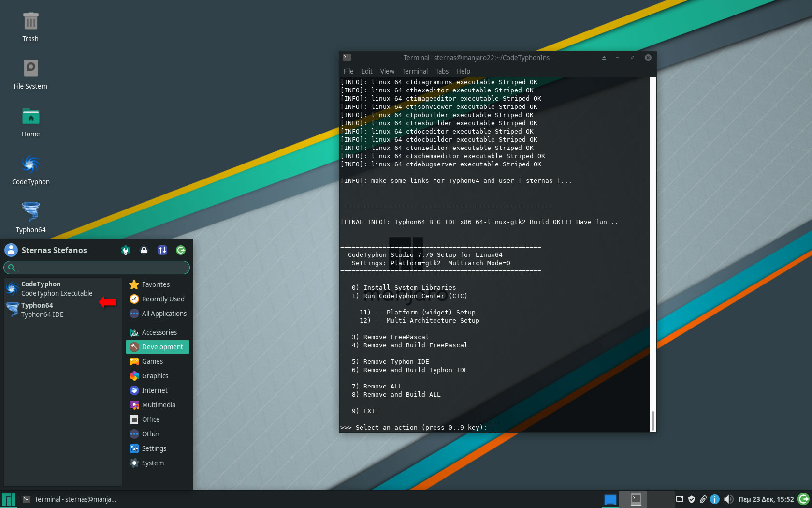Screen dimensions: 812x508
Task: Launch Typhon64 from the desktop icon
Action: pyautogui.click(x=30, y=218)
